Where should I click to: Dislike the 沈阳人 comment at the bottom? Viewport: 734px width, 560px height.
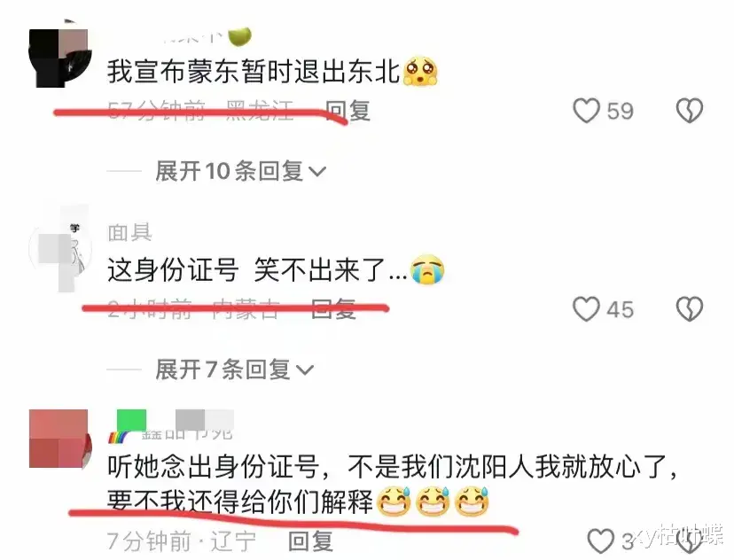[x=690, y=542]
